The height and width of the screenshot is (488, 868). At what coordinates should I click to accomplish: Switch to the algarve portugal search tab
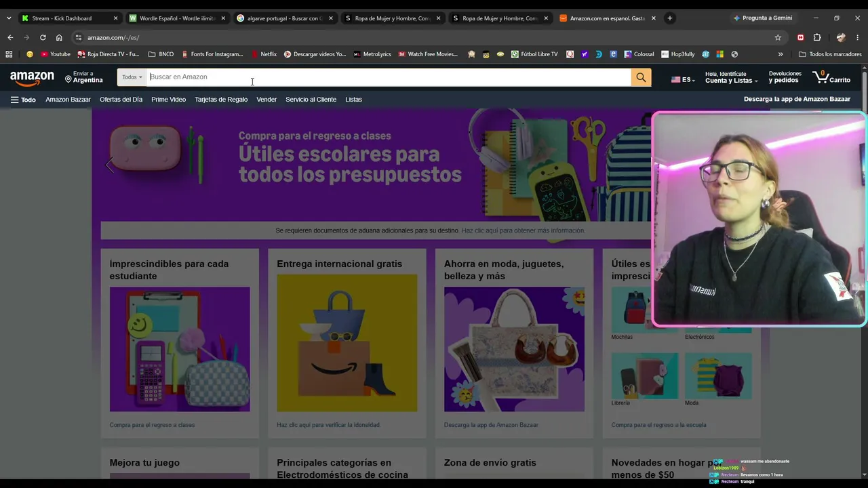click(284, 18)
